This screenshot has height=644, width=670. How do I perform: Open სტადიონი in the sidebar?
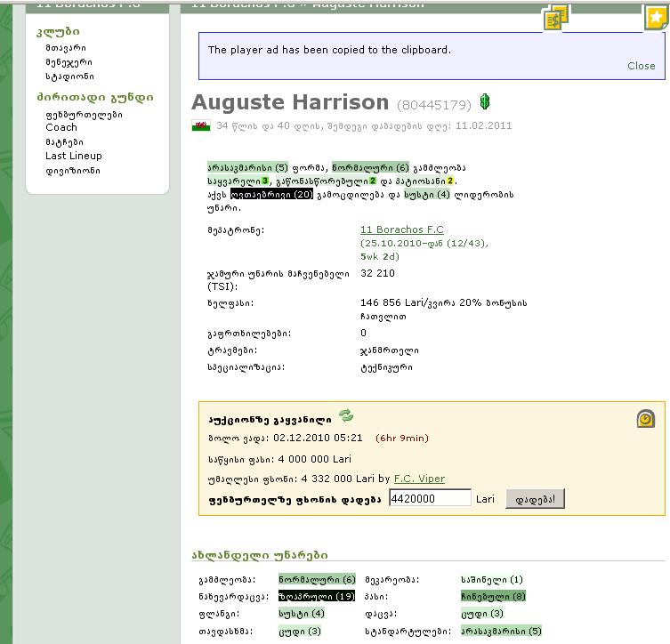pos(69,76)
